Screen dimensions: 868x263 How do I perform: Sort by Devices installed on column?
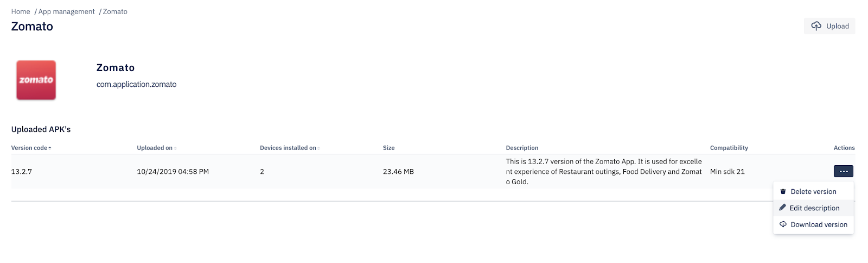tap(288, 148)
